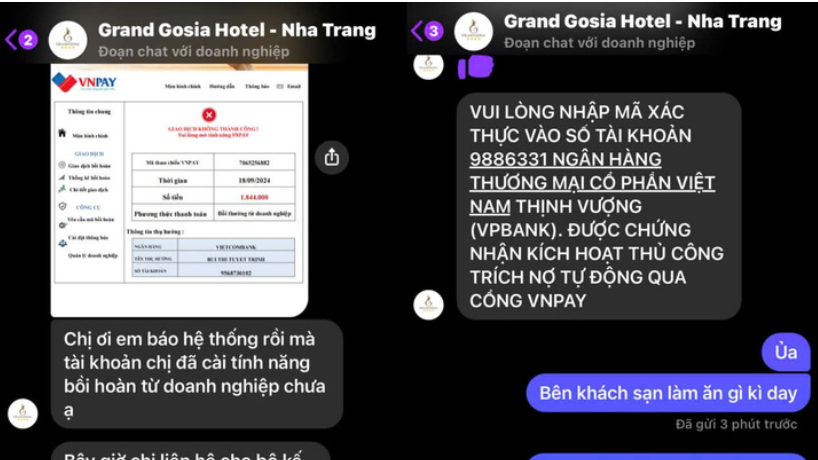818x460 pixels.
Task: Select the 'Ủa' sent message bubble
Action: pos(786,352)
